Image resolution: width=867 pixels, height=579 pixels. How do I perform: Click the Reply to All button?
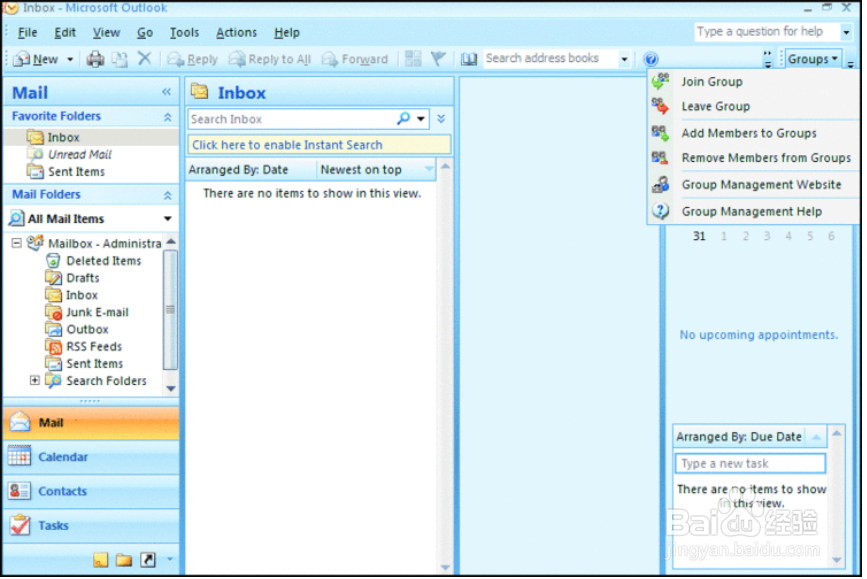pos(270,59)
